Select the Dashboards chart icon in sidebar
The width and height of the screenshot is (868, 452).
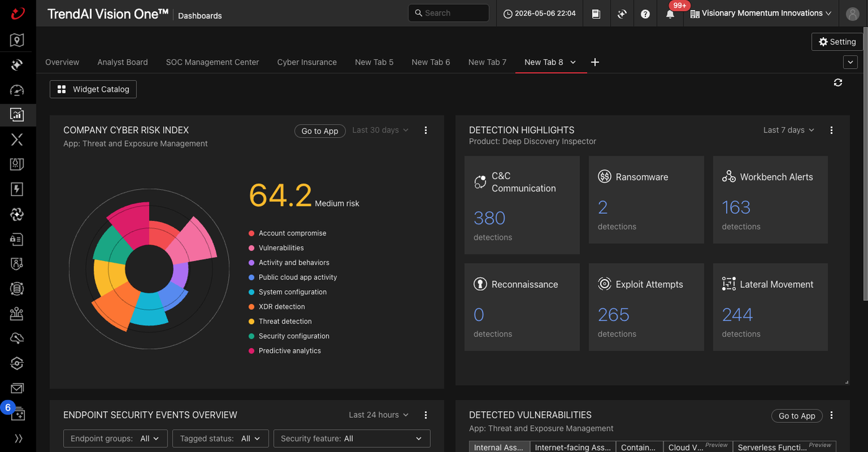[x=17, y=115]
